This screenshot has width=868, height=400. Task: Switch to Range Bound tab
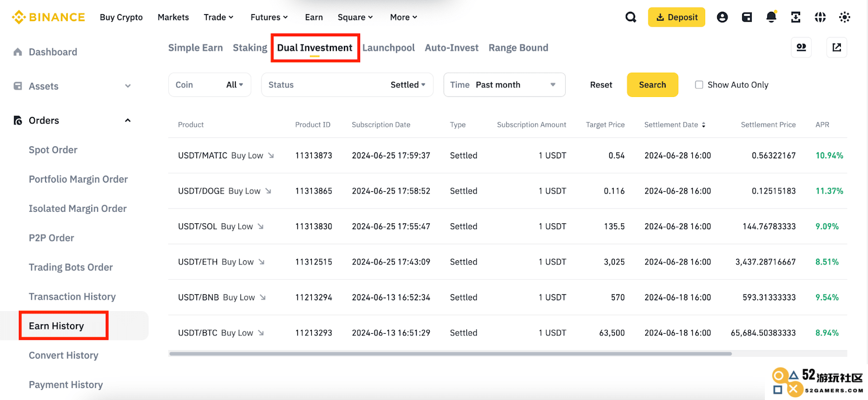click(518, 48)
